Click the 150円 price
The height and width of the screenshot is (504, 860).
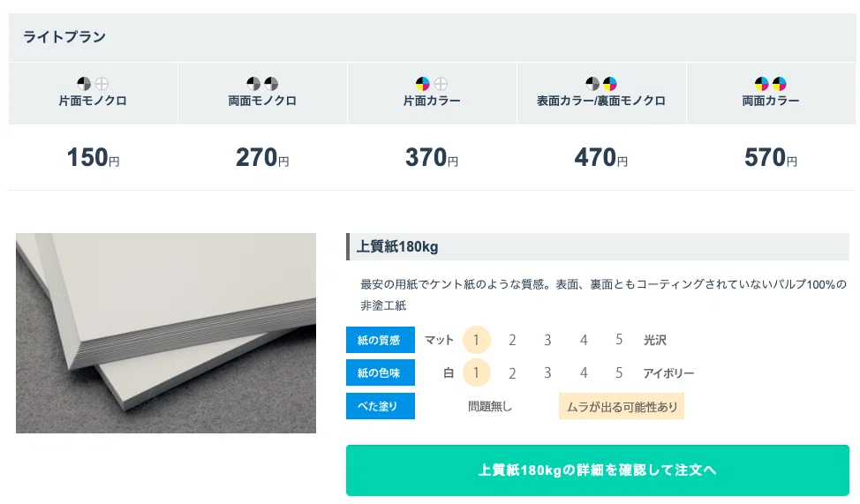(x=93, y=157)
